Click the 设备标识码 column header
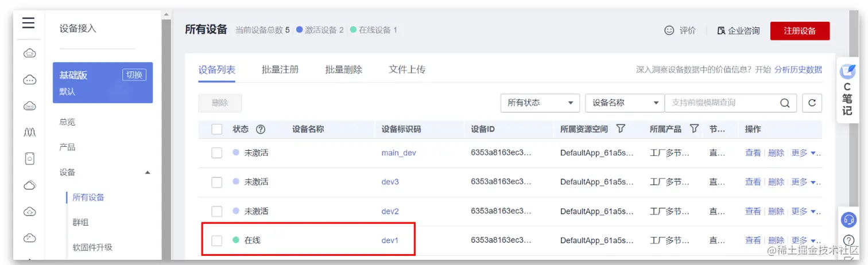Viewport: 868px width, 265px height. [401, 129]
